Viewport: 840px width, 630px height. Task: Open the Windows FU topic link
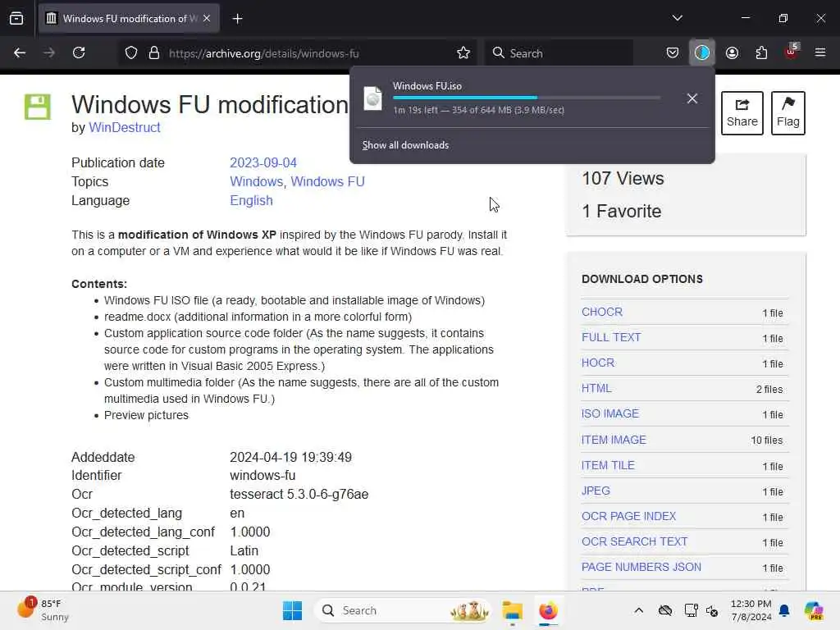point(327,181)
